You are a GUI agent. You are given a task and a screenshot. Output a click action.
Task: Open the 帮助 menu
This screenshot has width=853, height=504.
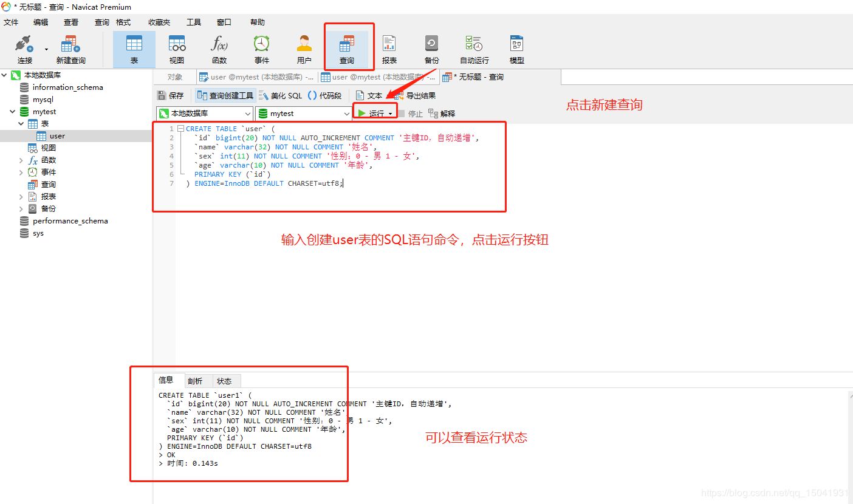pyautogui.click(x=258, y=22)
